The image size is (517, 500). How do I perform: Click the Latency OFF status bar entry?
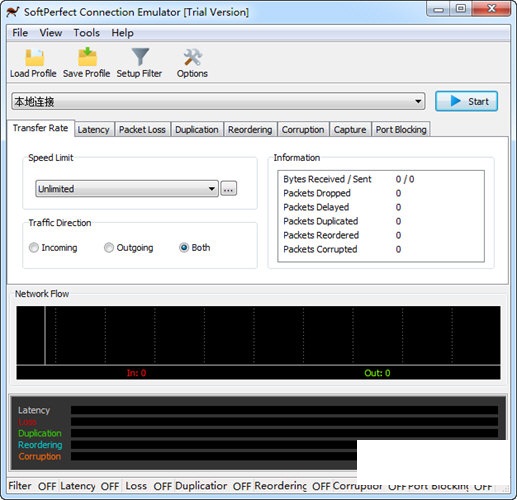(90, 486)
